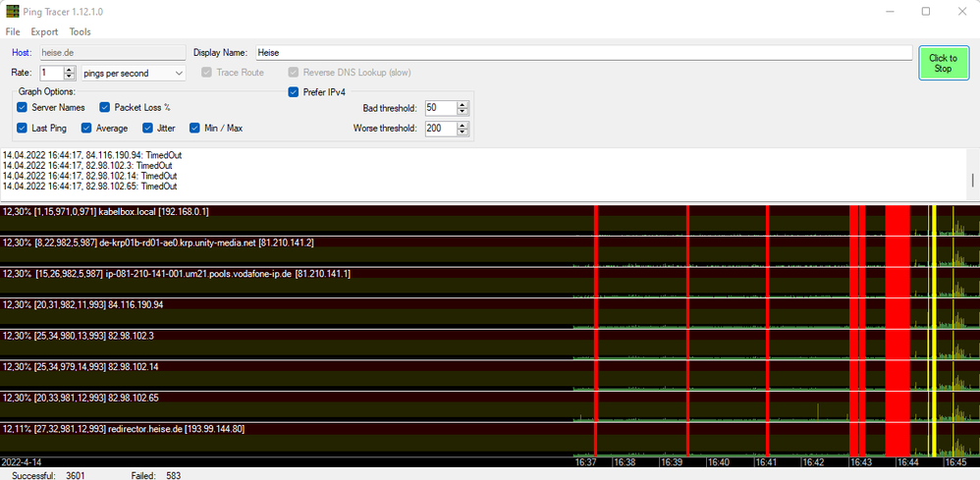Select log entry for 82.98.102.3 TimedOut
This screenshot has height=480, width=980.
[x=87, y=165]
